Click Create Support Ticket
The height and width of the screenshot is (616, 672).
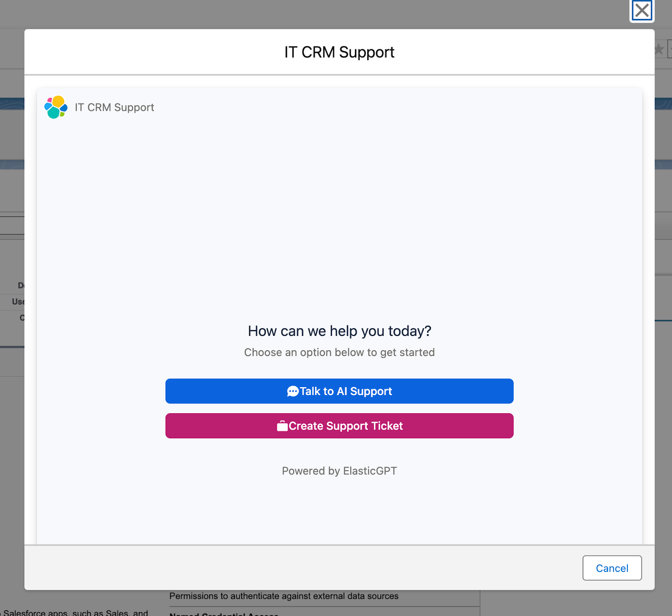pyautogui.click(x=339, y=425)
